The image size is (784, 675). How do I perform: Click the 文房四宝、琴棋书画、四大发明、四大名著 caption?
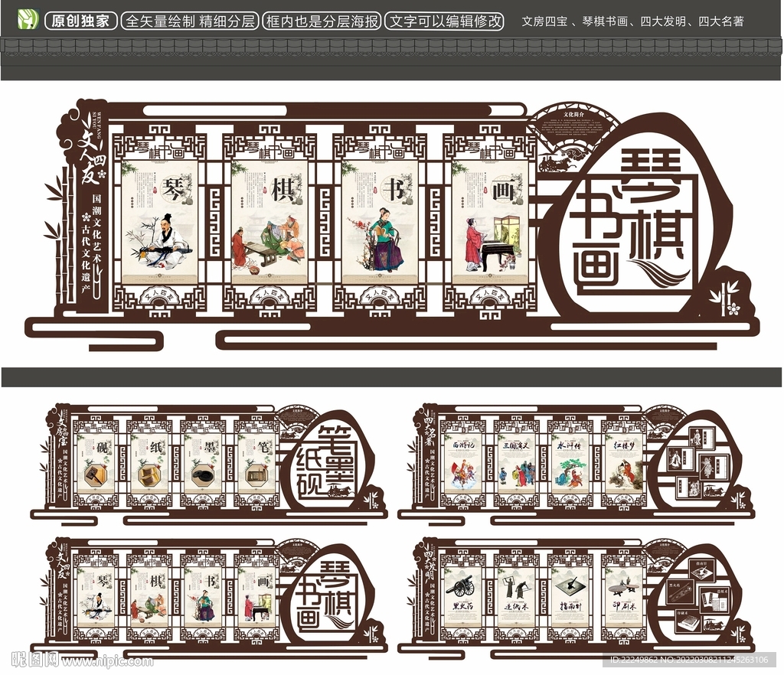pyautogui.click(x=632, y=21)
